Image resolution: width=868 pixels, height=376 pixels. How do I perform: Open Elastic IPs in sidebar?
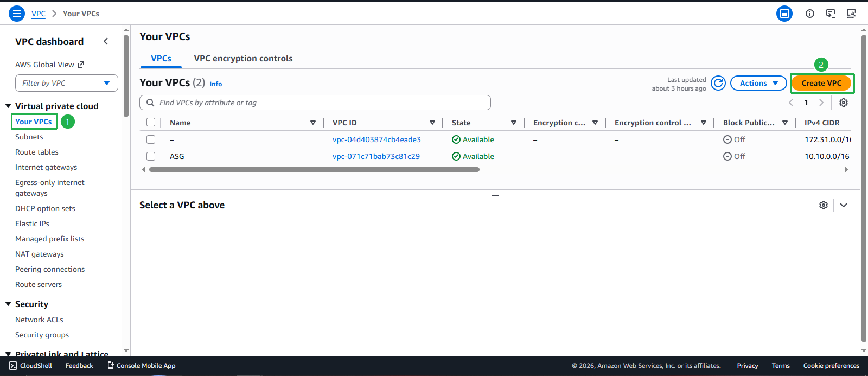[x=32, y=224]
